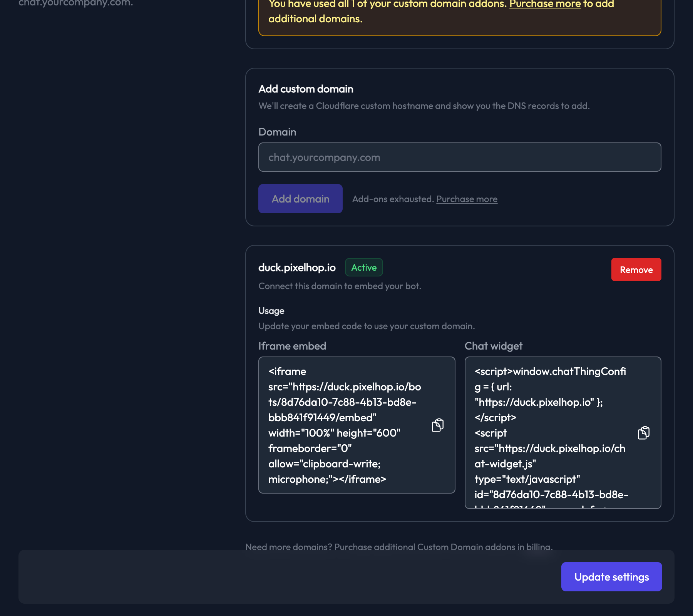
Task: Click the clipboard icon beside the iframe snippet
Action: point(438,425)
